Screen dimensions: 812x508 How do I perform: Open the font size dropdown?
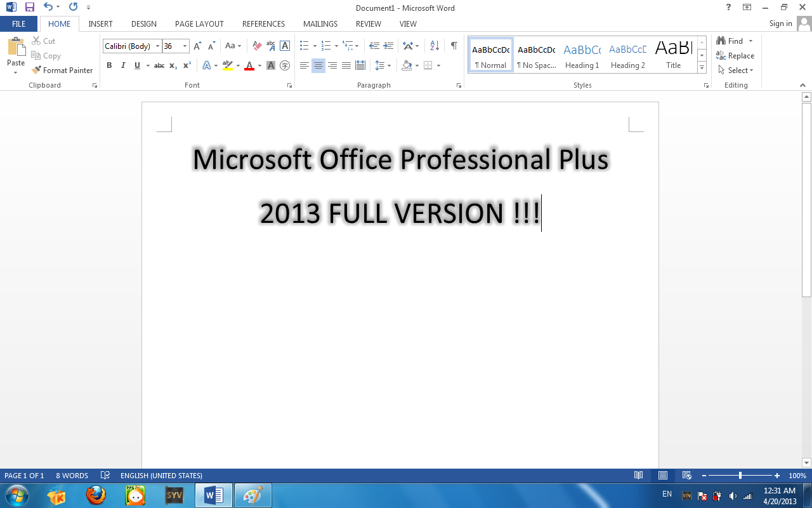pos(185,46)
